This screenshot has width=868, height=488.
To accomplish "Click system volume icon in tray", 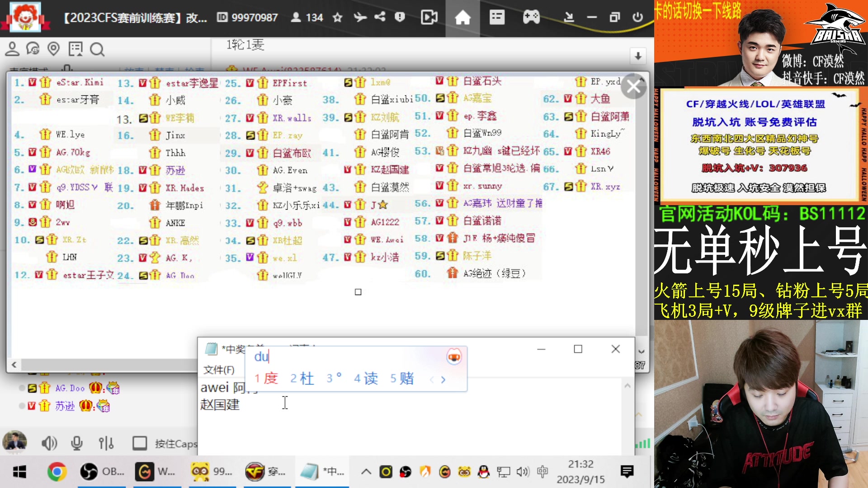I will click(523, 472).
